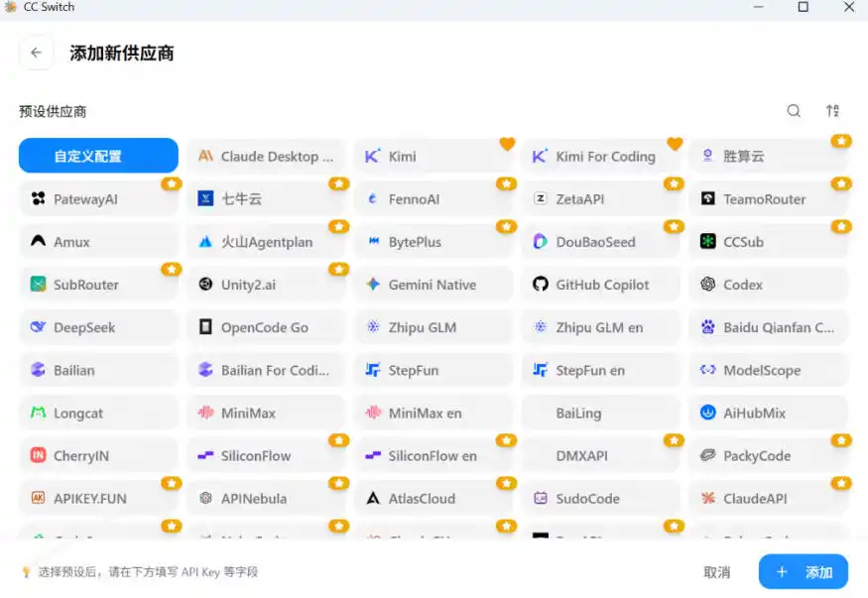Click the DeepSeek whale icon
The height and width of the screenshot is (598, 868).
pyautogui.click(x=39, y=327)
